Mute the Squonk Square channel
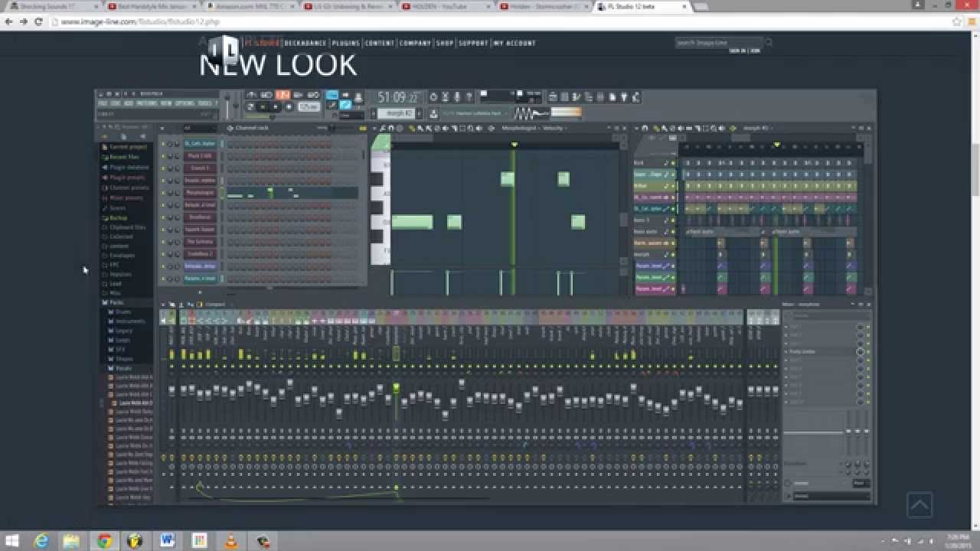The image size is (980, 551). [x=162, y=230]
